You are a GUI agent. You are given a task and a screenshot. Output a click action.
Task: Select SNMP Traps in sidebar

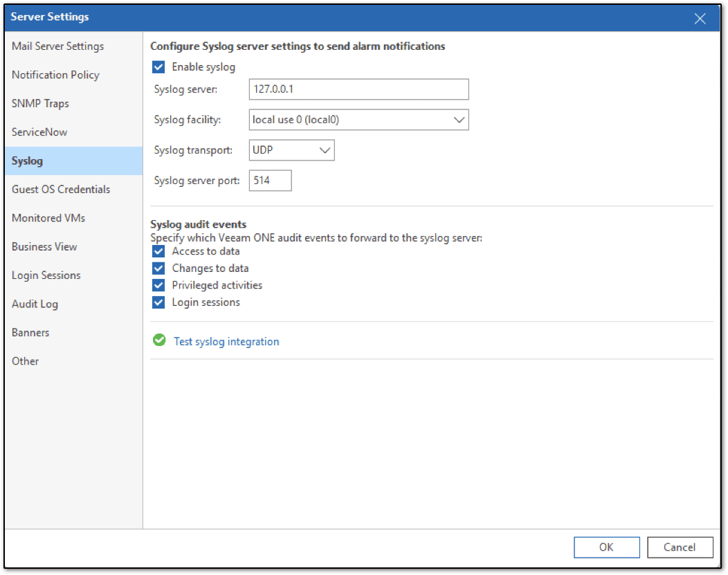pyautogui.click(x=40, y=104)
